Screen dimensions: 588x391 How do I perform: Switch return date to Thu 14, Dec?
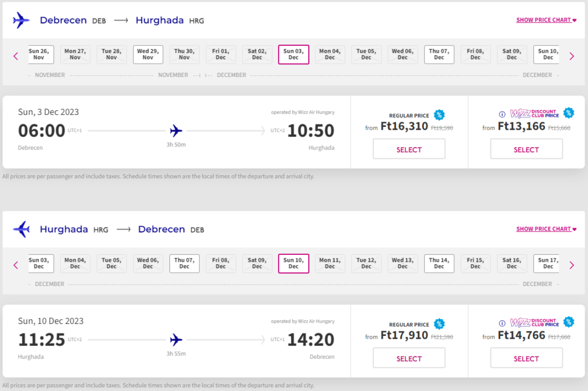(439, 264)
